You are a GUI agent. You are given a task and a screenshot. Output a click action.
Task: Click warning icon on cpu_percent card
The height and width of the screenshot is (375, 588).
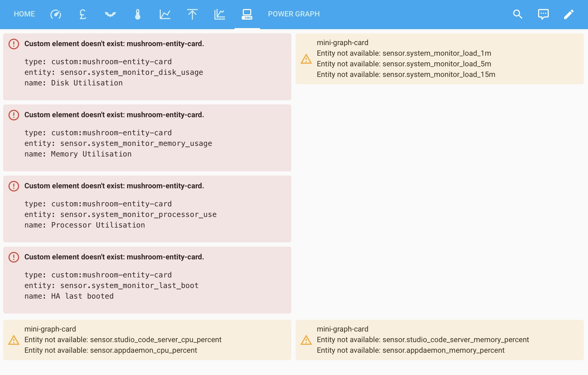(14, 340)
